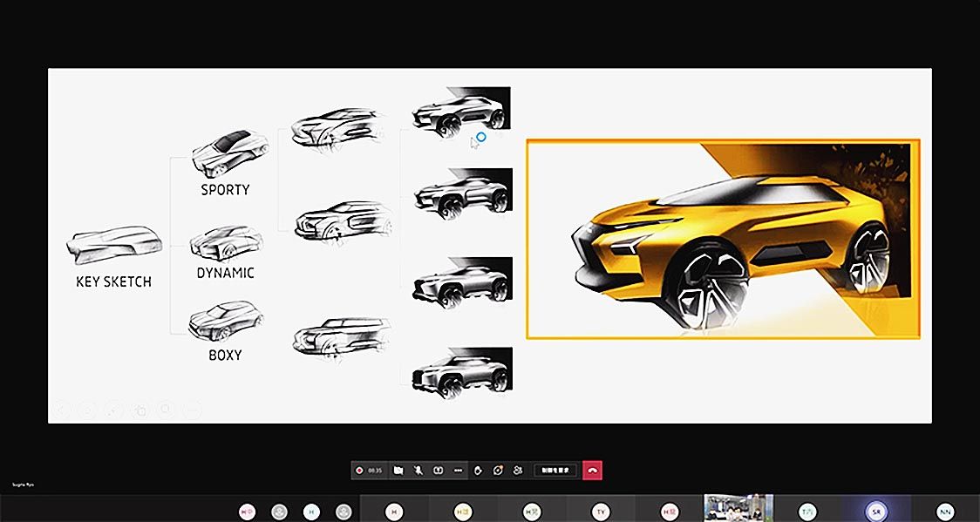This screenshot has height=522, width=980.
Task: Open more actions ellipsis in meeting toolbar
Action: pos(459,471)
